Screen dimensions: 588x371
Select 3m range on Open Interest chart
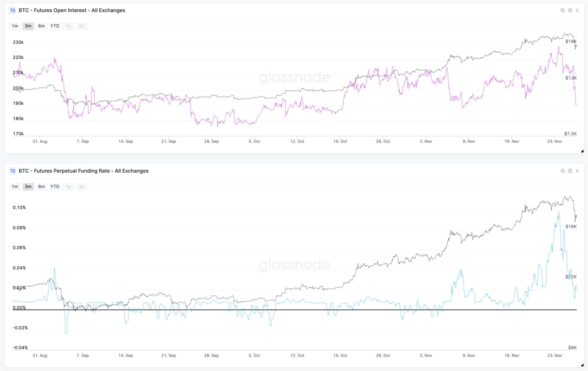pos(28,26)
